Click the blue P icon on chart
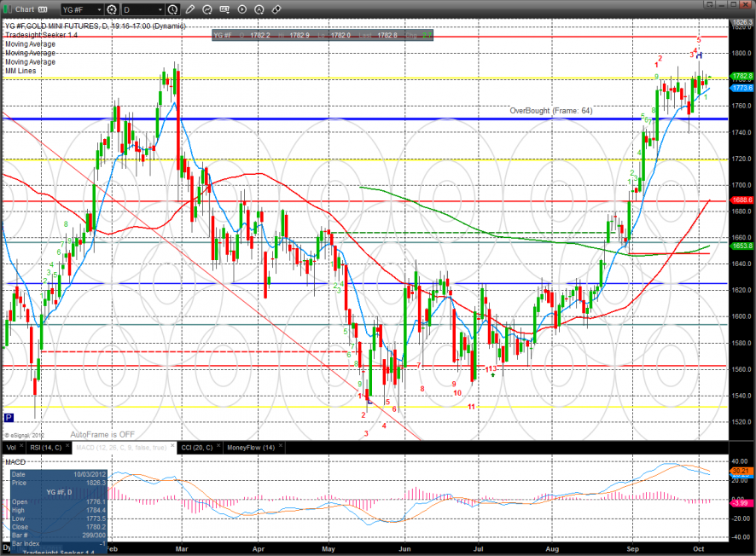This screenshot has height=556, width=756. tap(9, 418)
